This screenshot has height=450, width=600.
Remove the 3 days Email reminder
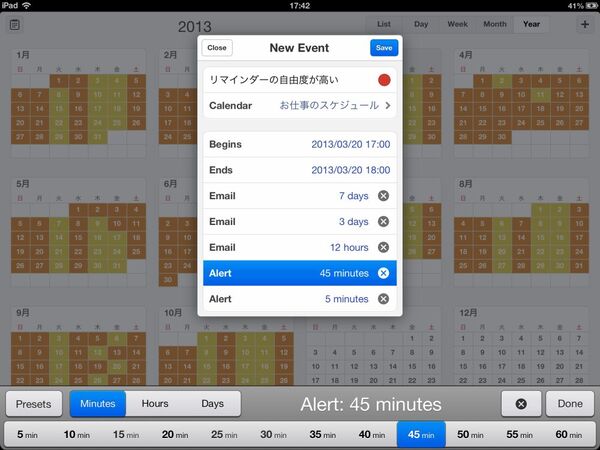coord(383,222)
